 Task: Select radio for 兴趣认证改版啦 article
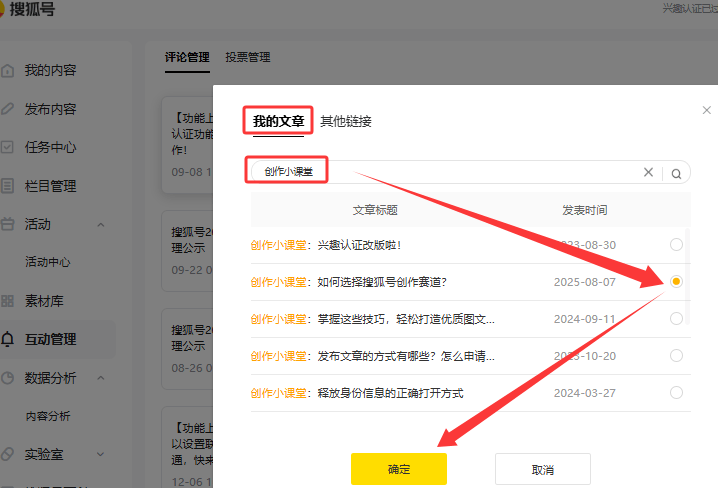[676, 244]
